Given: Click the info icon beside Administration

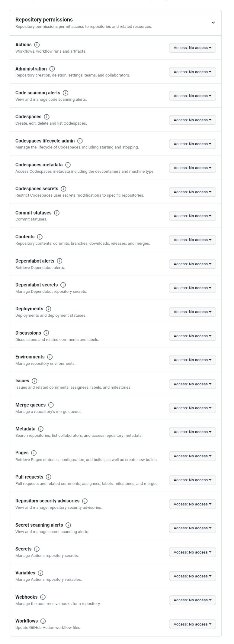Looking at the screenshot, I should 52,69.
